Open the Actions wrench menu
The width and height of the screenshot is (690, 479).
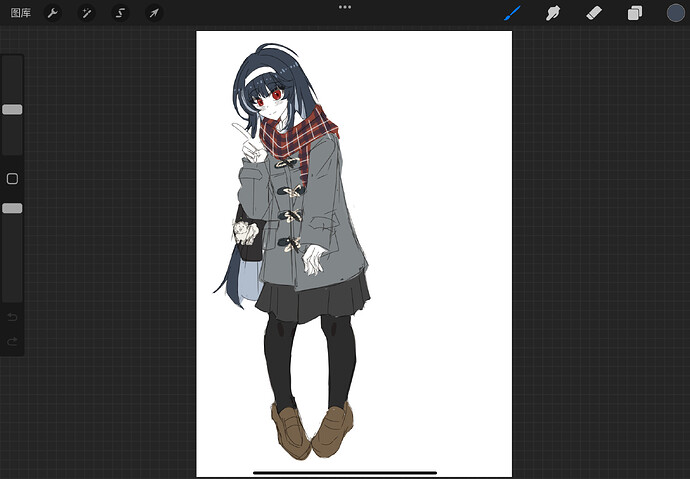tap(52, 13)
